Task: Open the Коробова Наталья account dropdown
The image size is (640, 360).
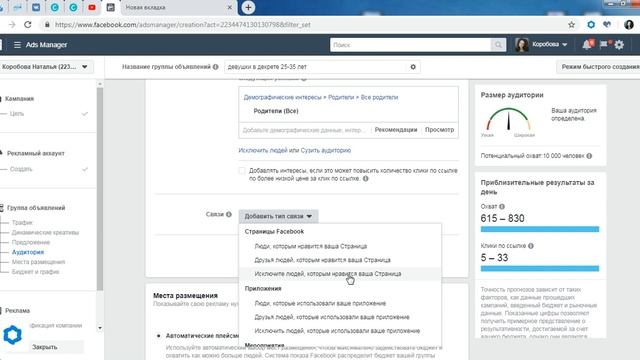Action: 46,67
